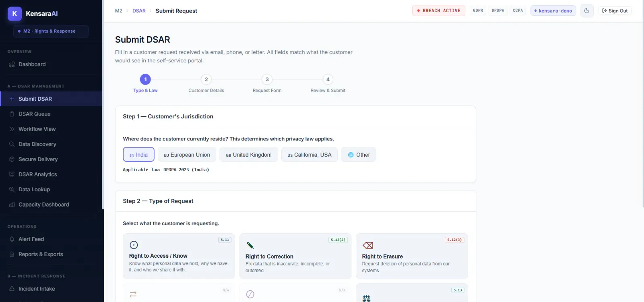644x302 pixels.
Task: Click the DSAR Queue clipboard icon
Action: coord(12,114)
